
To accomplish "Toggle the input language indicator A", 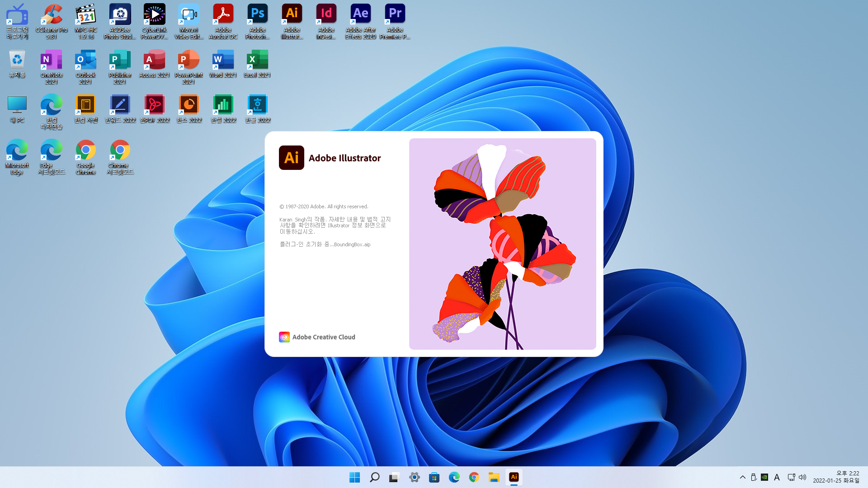I will (x=777, y=477).
